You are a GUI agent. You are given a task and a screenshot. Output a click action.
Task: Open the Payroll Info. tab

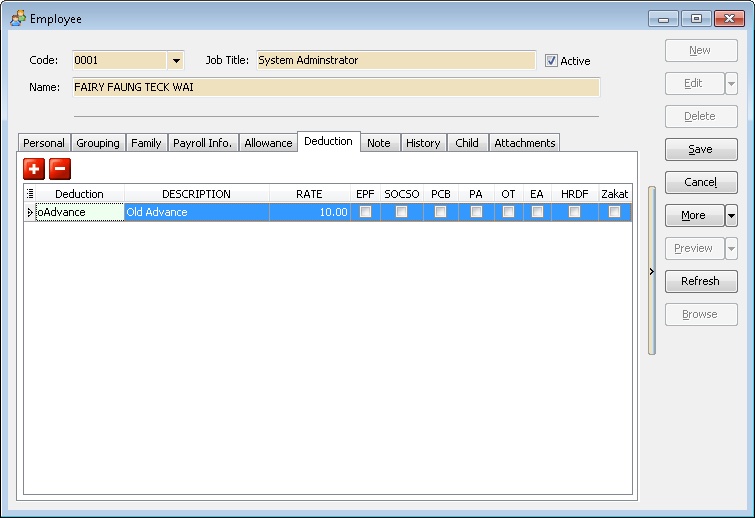[x=203, y=143]
